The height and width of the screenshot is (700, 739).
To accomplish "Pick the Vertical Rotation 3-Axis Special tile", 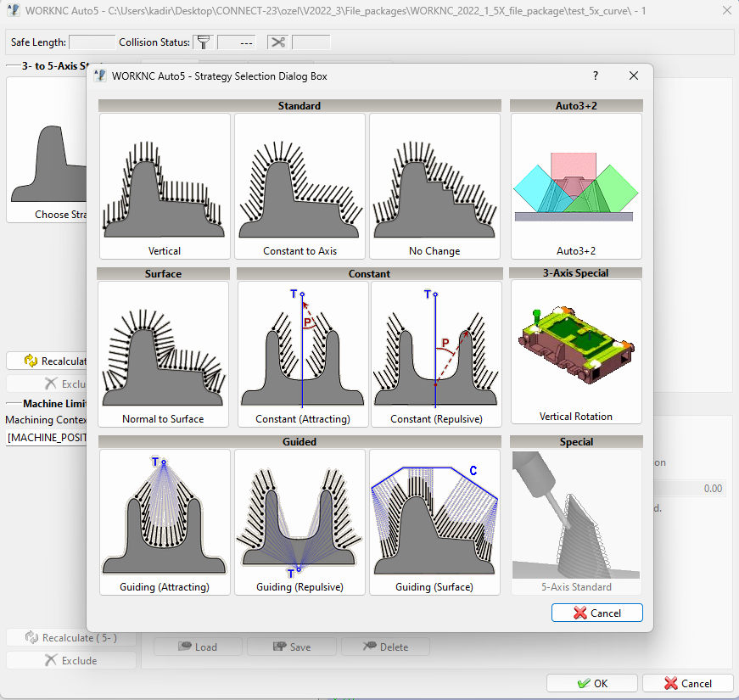I will click(576, 351).
